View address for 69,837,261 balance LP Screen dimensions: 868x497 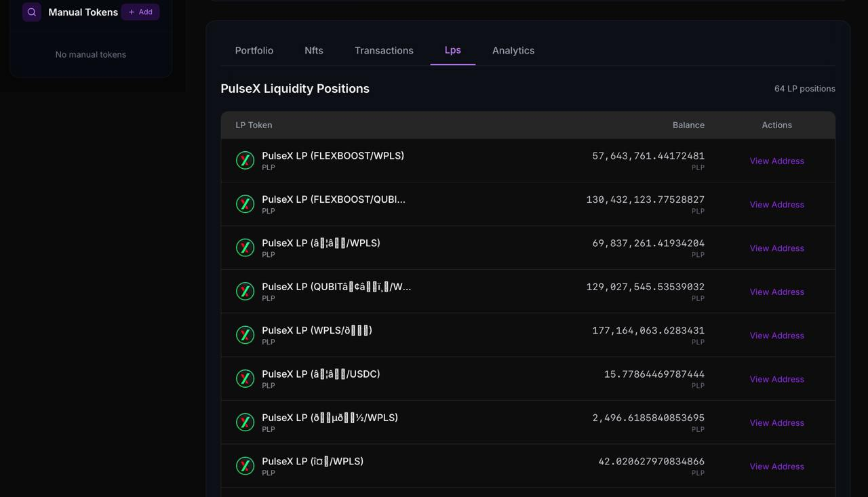coord(776,248)
